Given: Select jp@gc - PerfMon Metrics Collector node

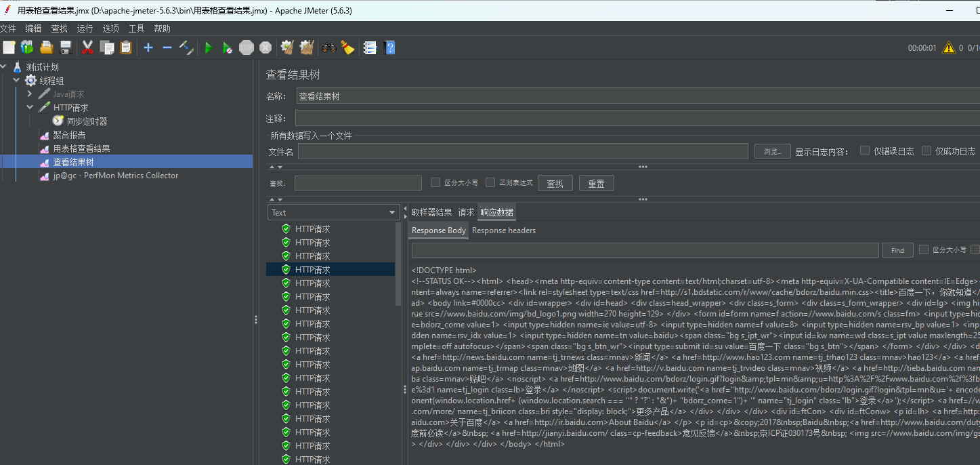Looking at the screenshot, I should 116,176.
